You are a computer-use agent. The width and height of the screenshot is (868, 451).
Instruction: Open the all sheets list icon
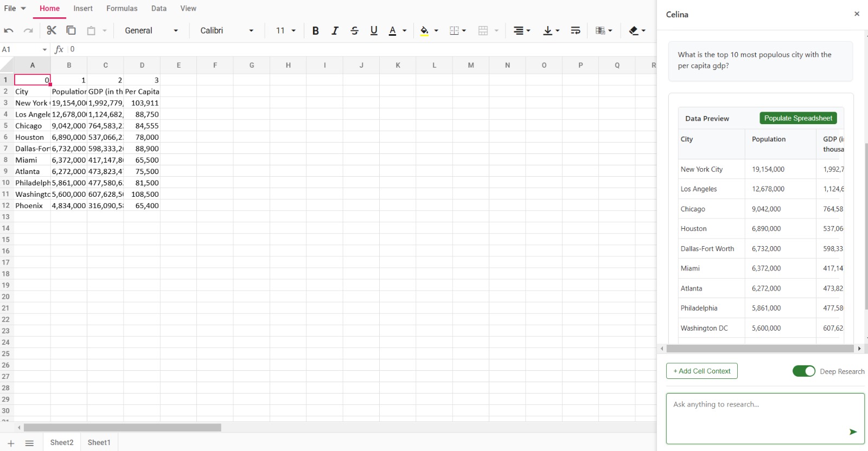point(30,443)
